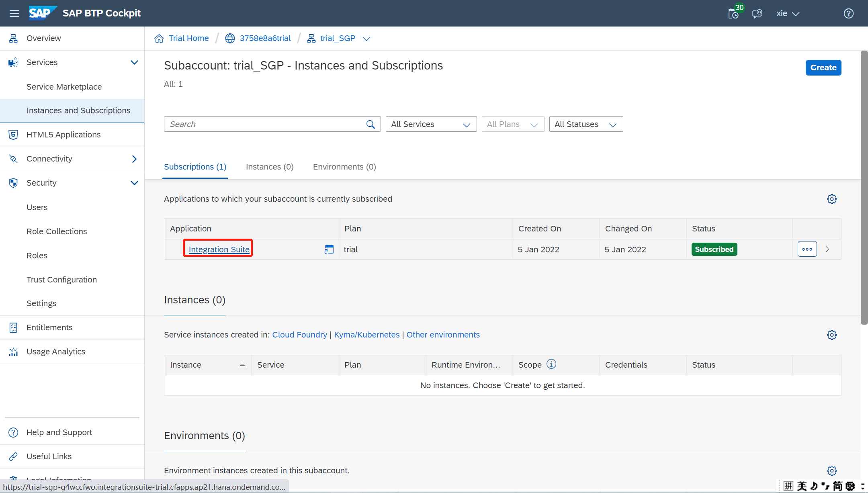Click the Services puzzle icon
The width and height of the screenshot is (868, 493).
coord(13,62)
